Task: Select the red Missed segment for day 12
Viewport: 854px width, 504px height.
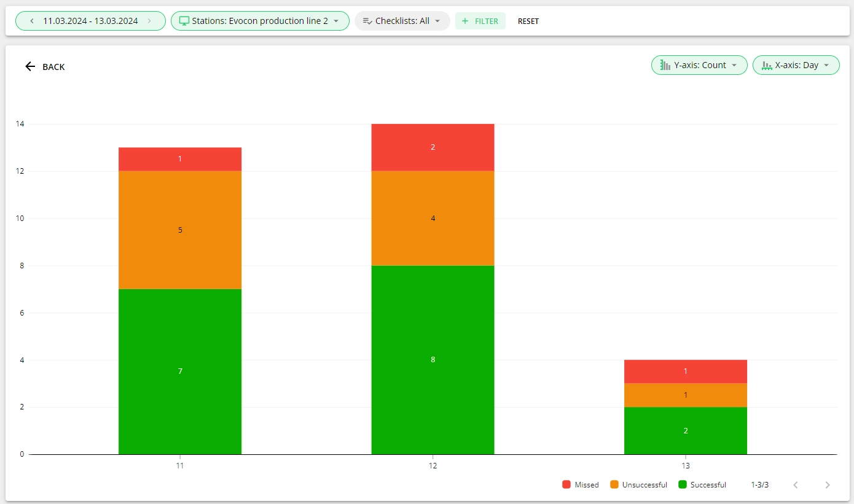Action: (x=433, y=147)
